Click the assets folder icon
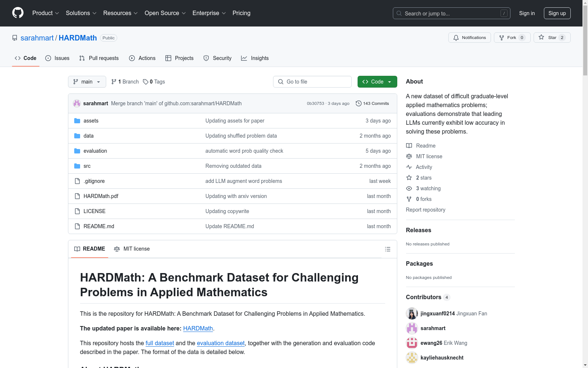 (x=77, y=121)
